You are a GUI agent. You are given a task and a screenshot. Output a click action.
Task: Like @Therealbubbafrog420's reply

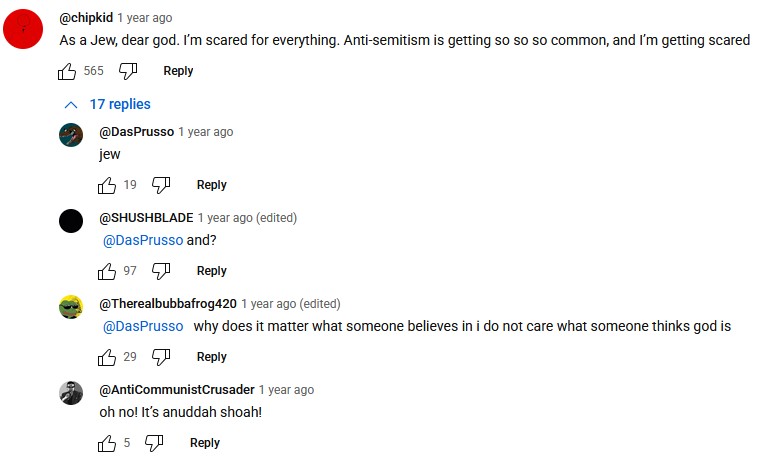(x=108, y=357)
